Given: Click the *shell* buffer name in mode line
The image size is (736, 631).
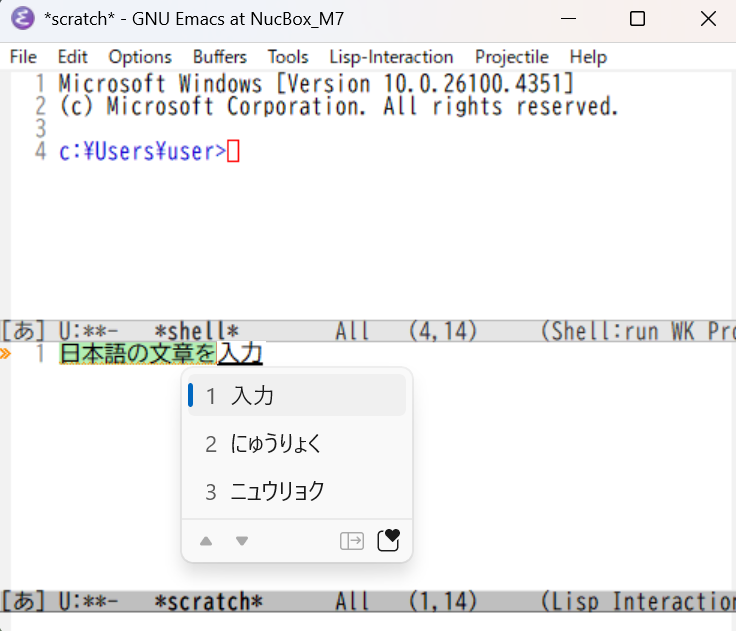Looking at the screenshot, I should pos(197,331).
